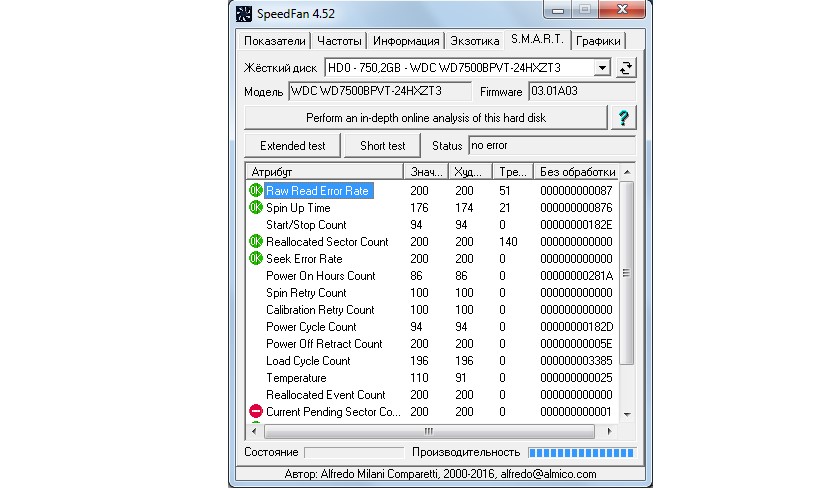
Task: Open the Информация tab
Action: coord(406,41)
